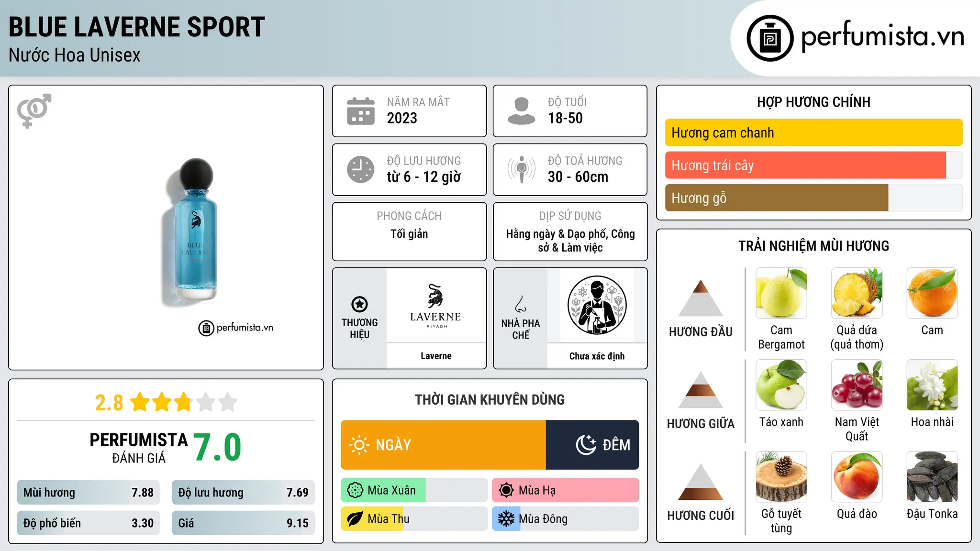The width and height of the screenshot is (980, 551).
Task: Click the Giá 9.15 score row
Action: [243, 523]
